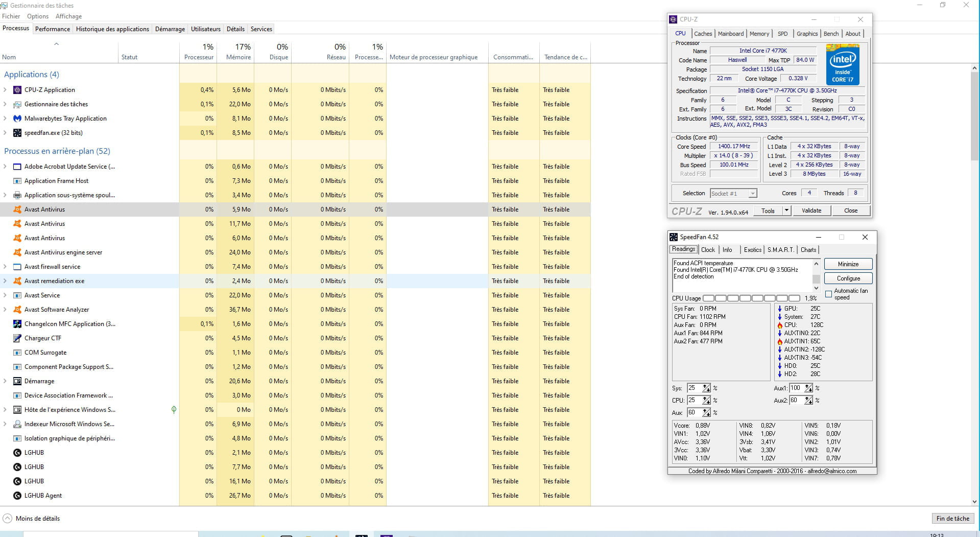Viewport: 980px width, 537px height.
Task: Click the ChangeIcon MFC Application icon
Action: point(17,324)
